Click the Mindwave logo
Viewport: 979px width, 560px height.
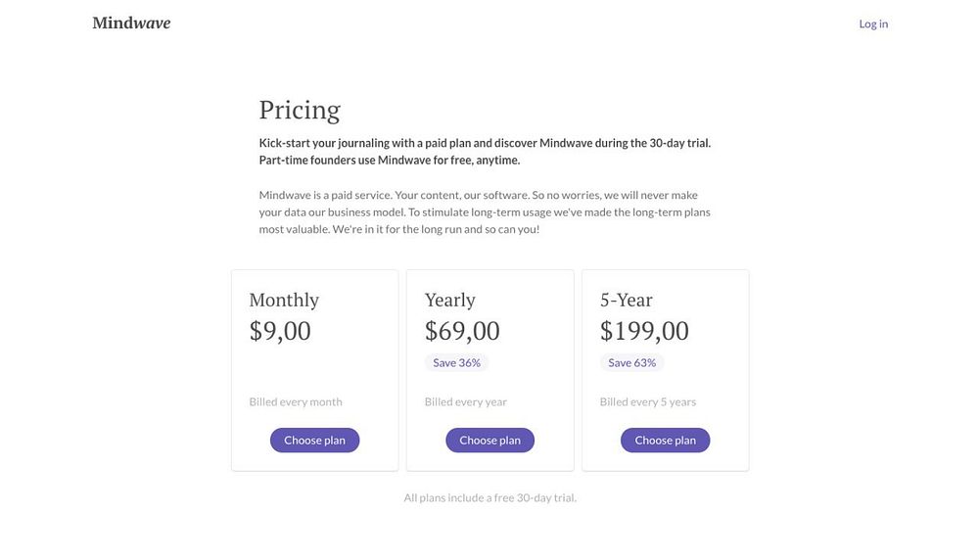(x=131, y=23)
